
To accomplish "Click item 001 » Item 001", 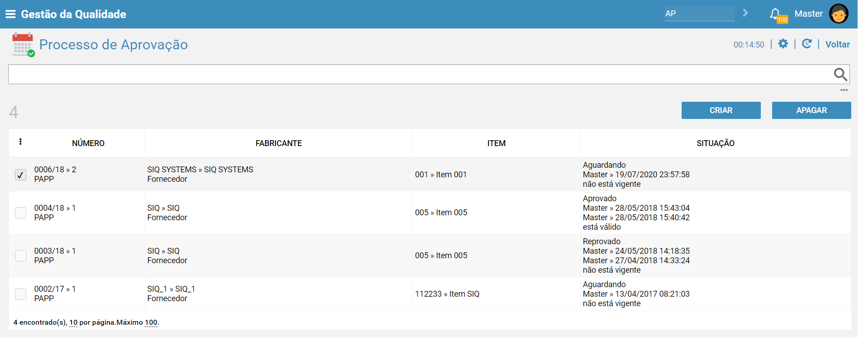I will pyautogui.click(x=441, y=175).
